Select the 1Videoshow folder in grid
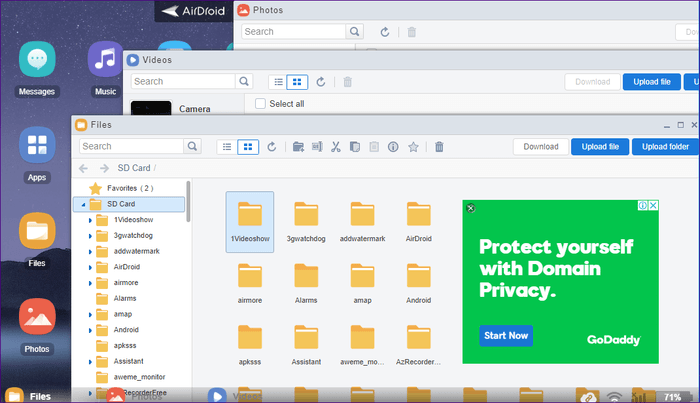The width and height of the screenshot is (700, 403). point(250,222)
